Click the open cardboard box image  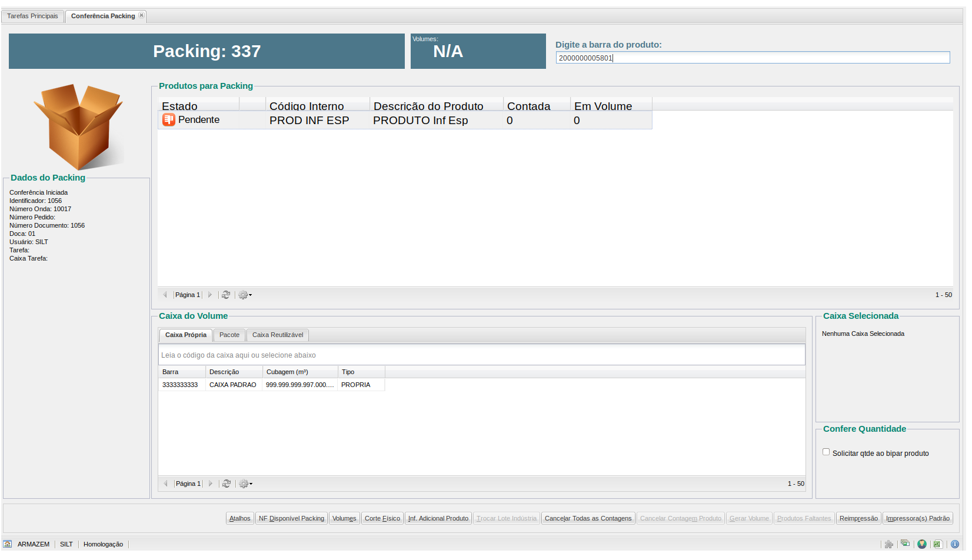coord(78,126)
